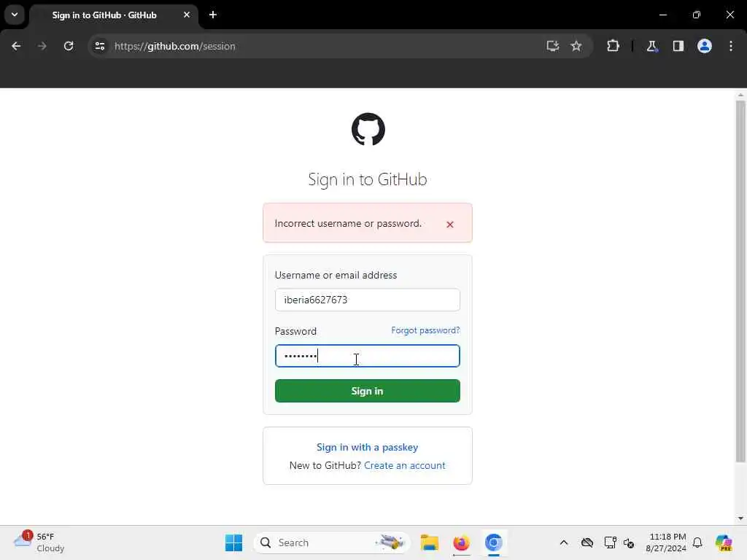Open the Windows Start menu
The height and width of the screenshot is (560, 747).
click(233, 542)
